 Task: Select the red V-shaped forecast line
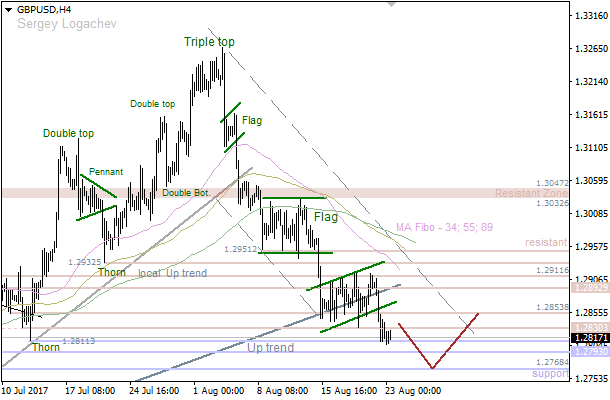coord(433,366)
